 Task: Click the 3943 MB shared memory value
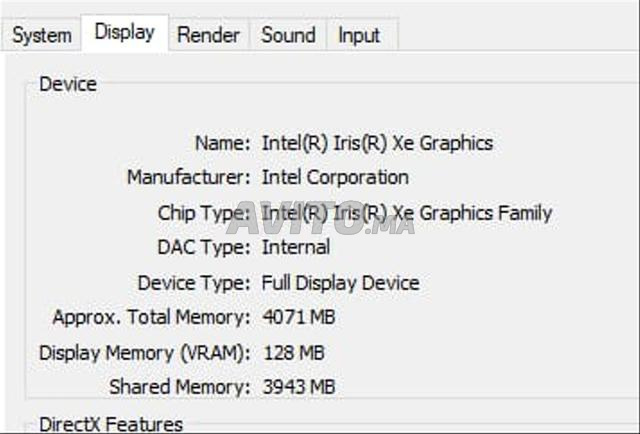coord(298,386)
